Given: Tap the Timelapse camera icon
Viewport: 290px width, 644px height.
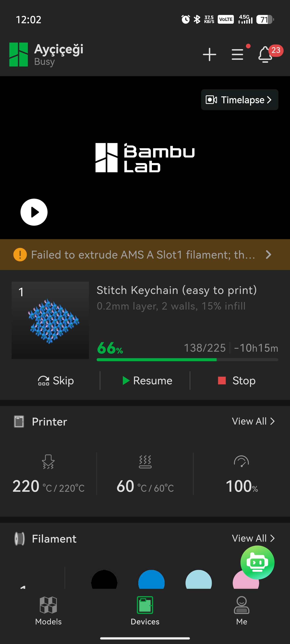Looking at the screenshot, I should (211, 100).
